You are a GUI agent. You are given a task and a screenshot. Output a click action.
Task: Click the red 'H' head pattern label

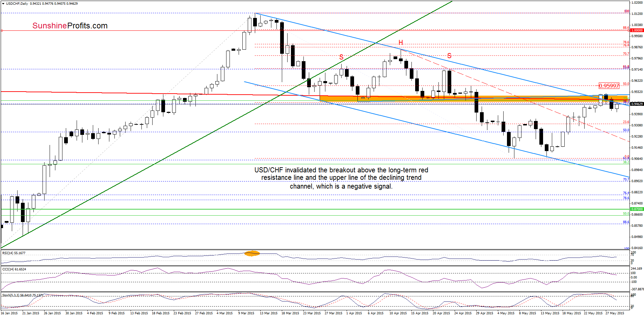[401, 42]
